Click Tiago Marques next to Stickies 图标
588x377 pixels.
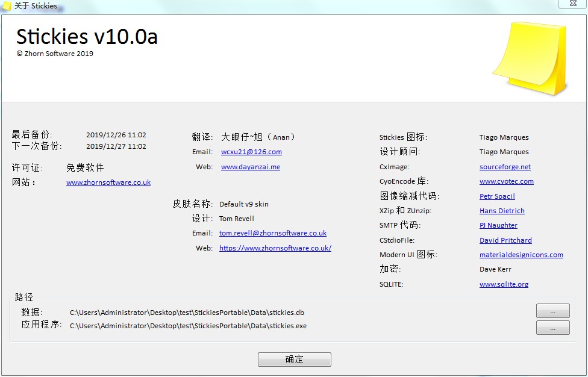(504, 137)
